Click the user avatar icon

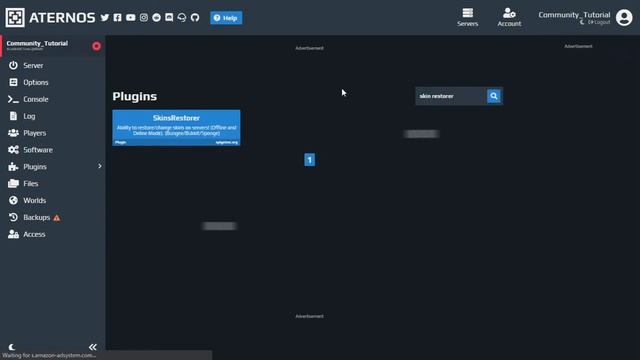[624, 18]
